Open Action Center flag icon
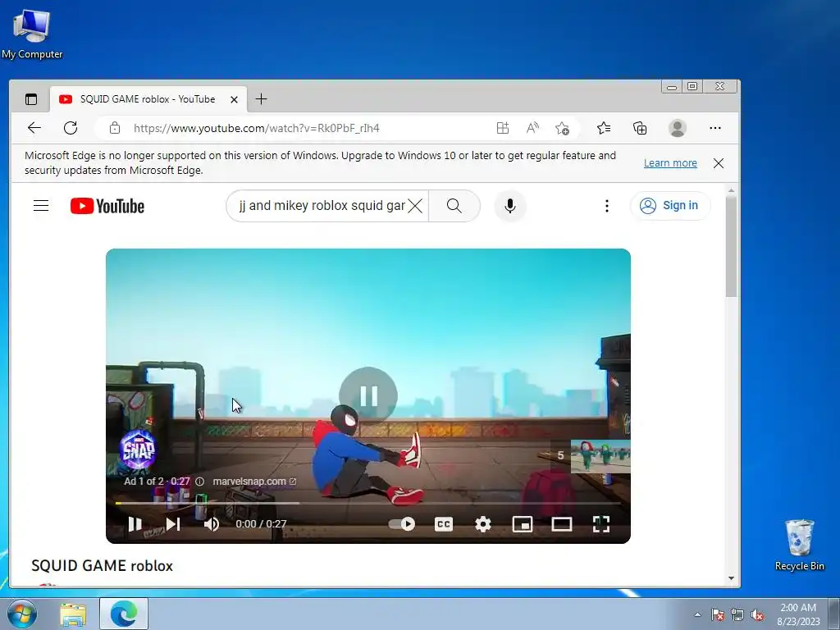This screenshot has height=630, width=840. 717,614
